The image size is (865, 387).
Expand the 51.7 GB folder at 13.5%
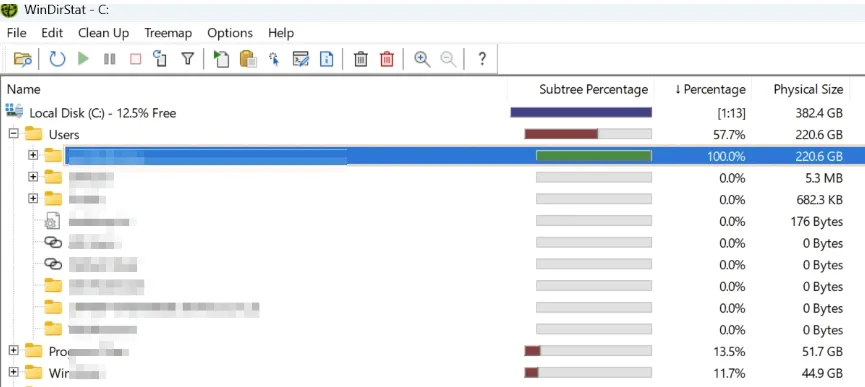(x=13, y=351)
